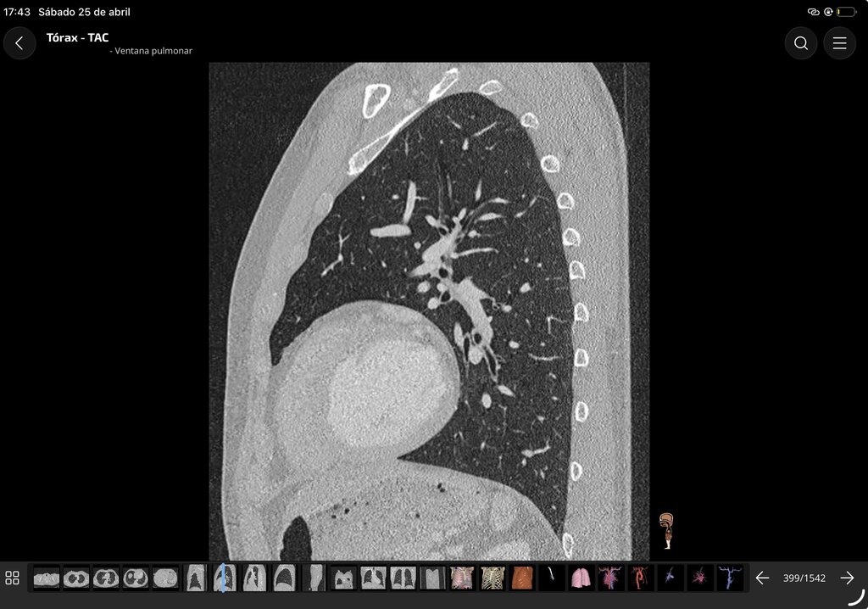Click the 399/1542 slice counter
Viewport: 868px width, 609px height.
point(804,578)
